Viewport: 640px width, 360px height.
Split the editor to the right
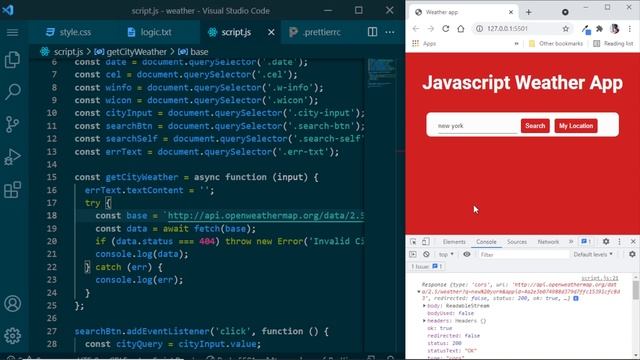pos(372,32)
